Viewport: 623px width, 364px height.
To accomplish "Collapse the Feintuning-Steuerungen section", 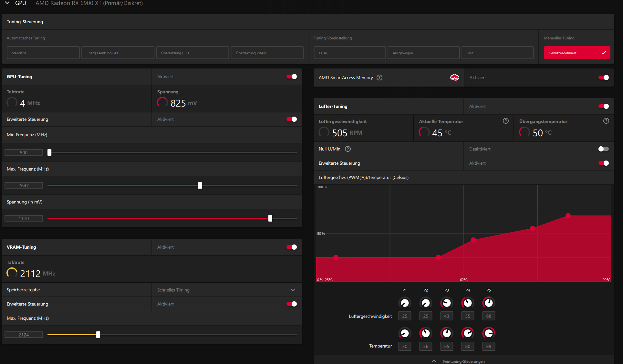I will pos(434,361).
